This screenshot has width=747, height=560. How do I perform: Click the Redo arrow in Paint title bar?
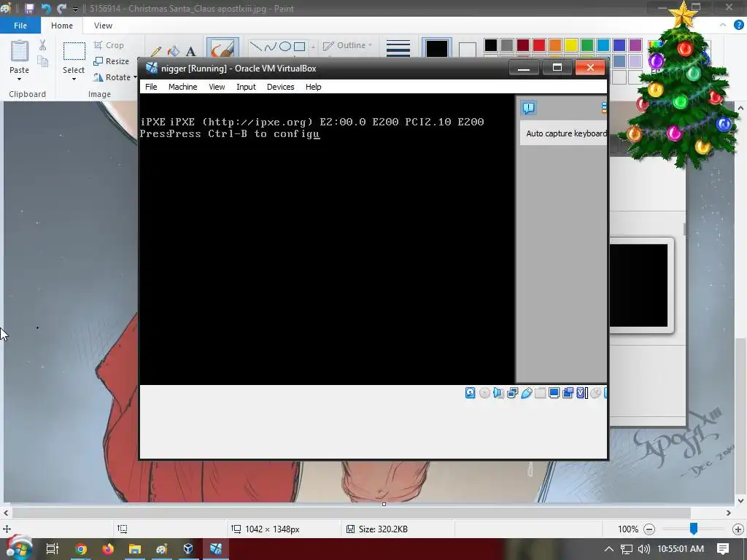[62, 9]
